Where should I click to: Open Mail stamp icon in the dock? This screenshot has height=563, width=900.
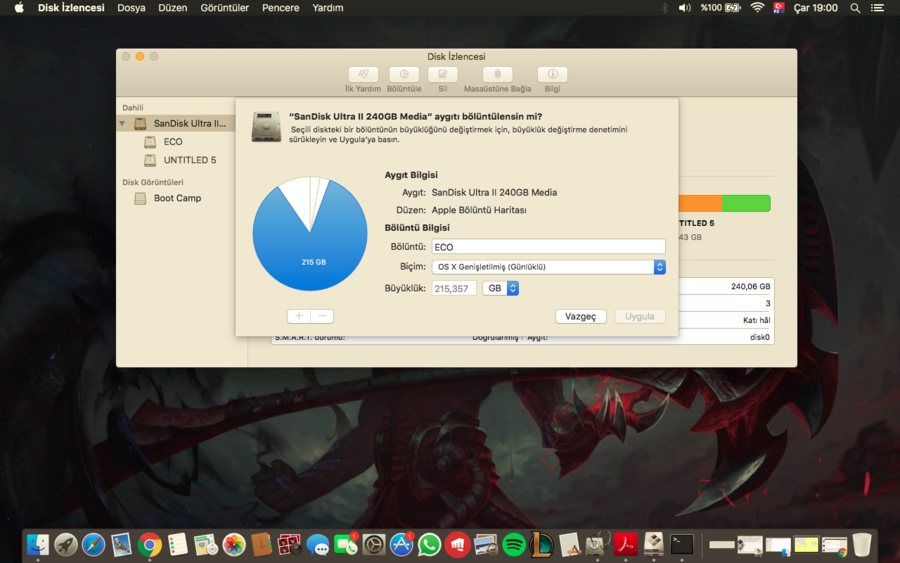(x=122, y=544)
